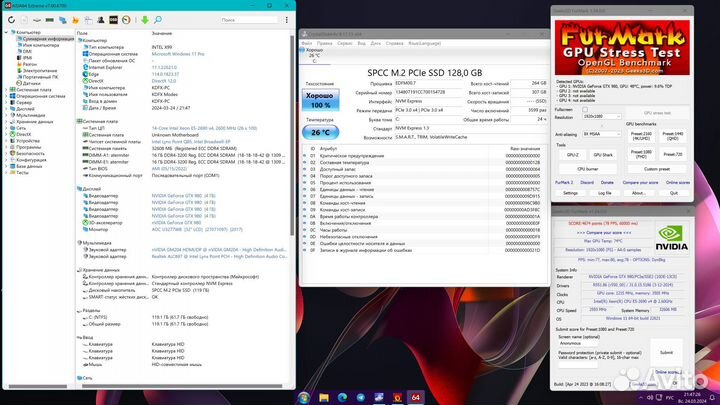Image resolution: width=720 pixels, height=405 pixels.
Task: Click the Screen name field in FurMark
Action: [578, 343]
